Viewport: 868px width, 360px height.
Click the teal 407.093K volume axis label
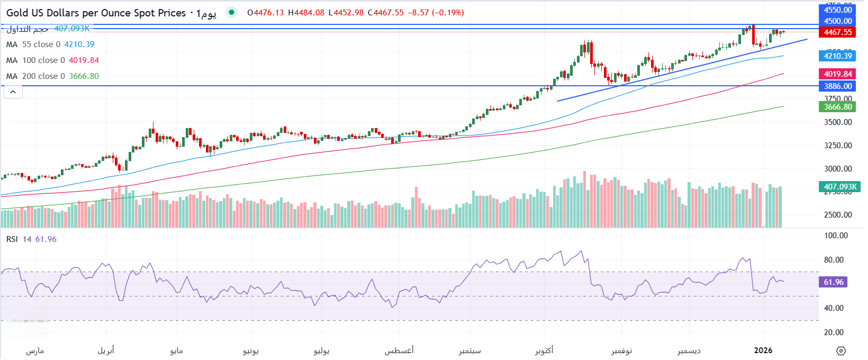839,187
